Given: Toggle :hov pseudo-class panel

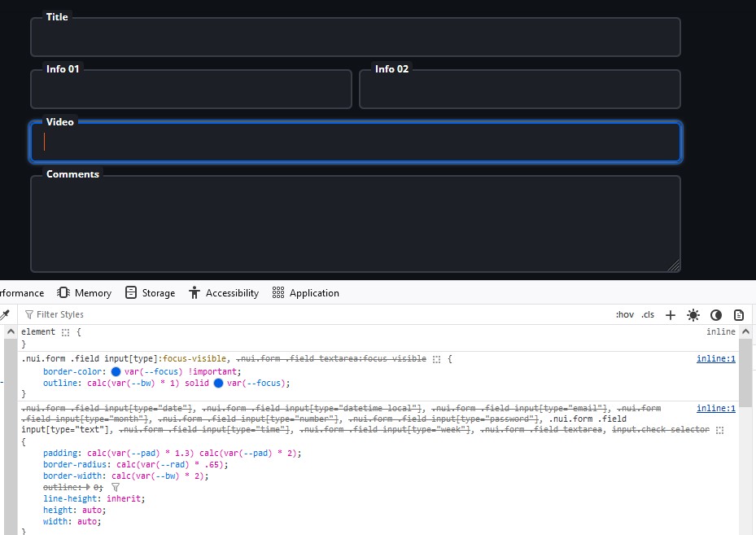Looking at the screenshot, I should 624,315.
